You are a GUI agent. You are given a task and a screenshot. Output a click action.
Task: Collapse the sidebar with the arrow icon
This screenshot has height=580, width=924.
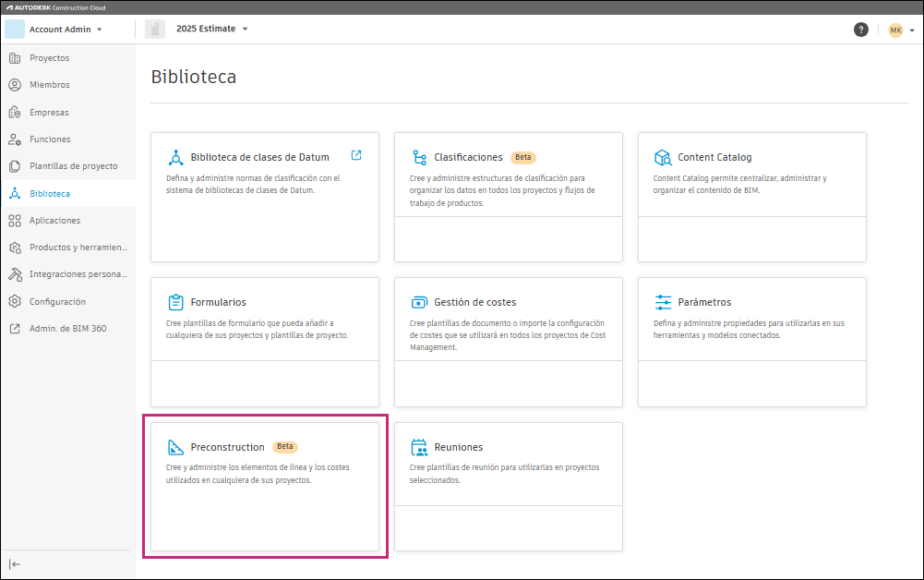15,564
